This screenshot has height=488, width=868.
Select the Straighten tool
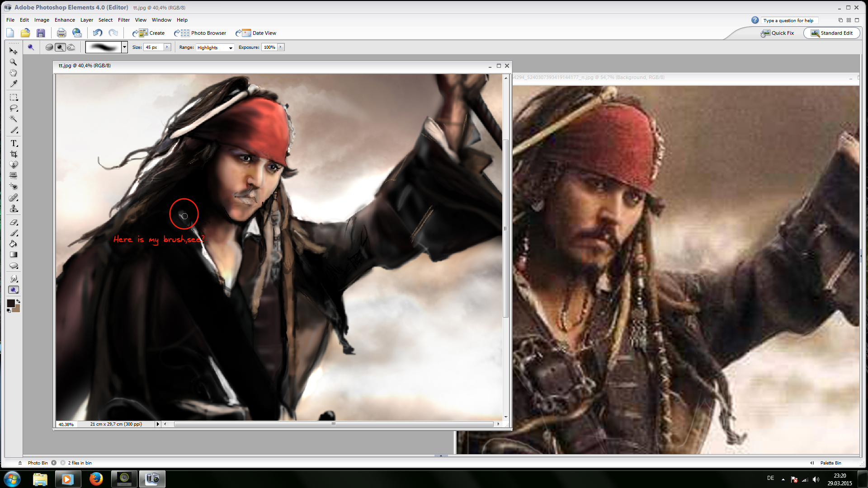(x=14, y=175)
